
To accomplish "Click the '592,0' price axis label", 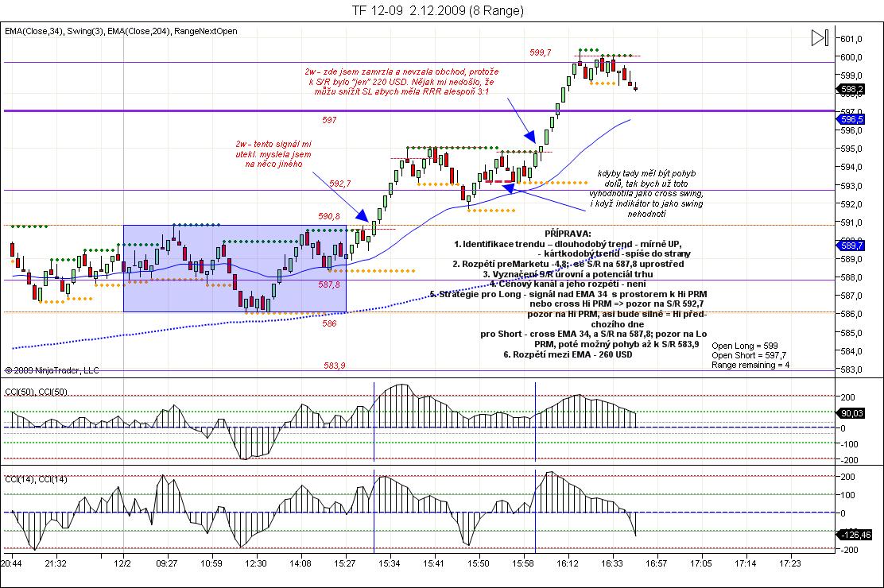I will coord(851,204).
